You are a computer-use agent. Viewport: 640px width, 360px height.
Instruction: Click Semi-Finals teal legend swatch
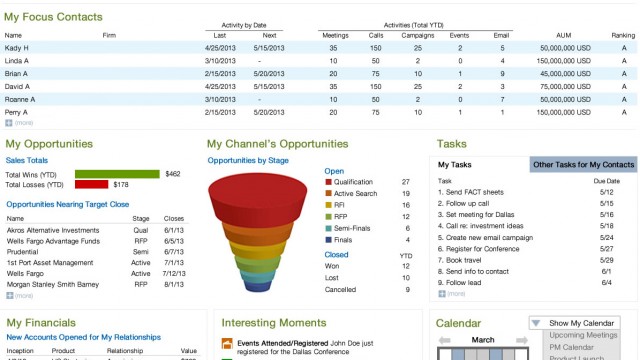328,228
